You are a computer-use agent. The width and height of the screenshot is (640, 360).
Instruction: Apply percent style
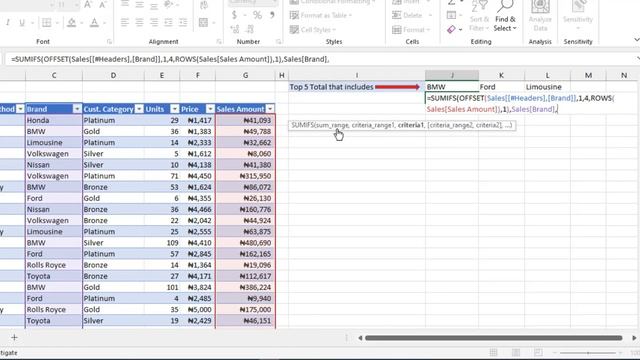pyautogui.click(x=257, y=16)
